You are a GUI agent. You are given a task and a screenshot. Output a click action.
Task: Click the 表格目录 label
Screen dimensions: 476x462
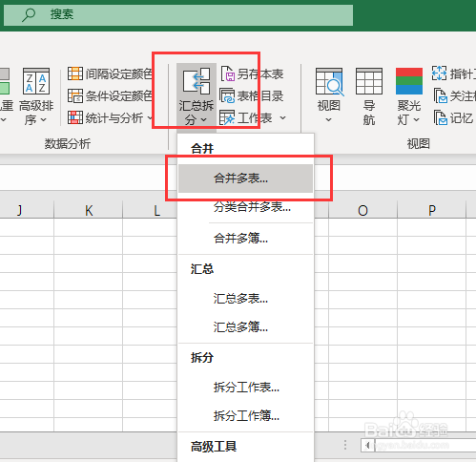click(260, 96)
